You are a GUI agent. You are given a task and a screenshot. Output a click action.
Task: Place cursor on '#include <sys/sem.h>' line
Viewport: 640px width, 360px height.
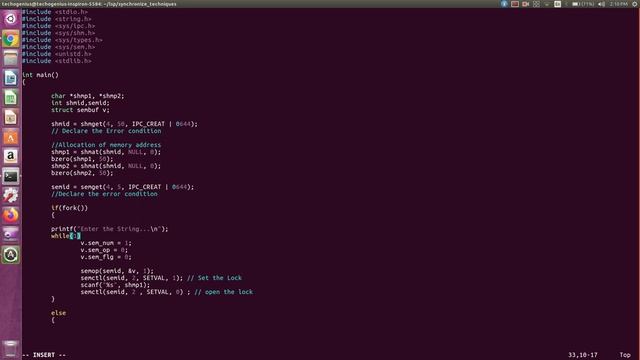pyautogui.click(x=58, y=47)
